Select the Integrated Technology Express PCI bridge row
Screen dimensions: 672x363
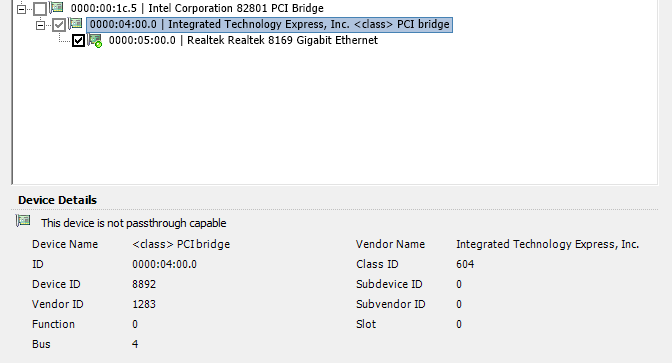coord(269,24)
